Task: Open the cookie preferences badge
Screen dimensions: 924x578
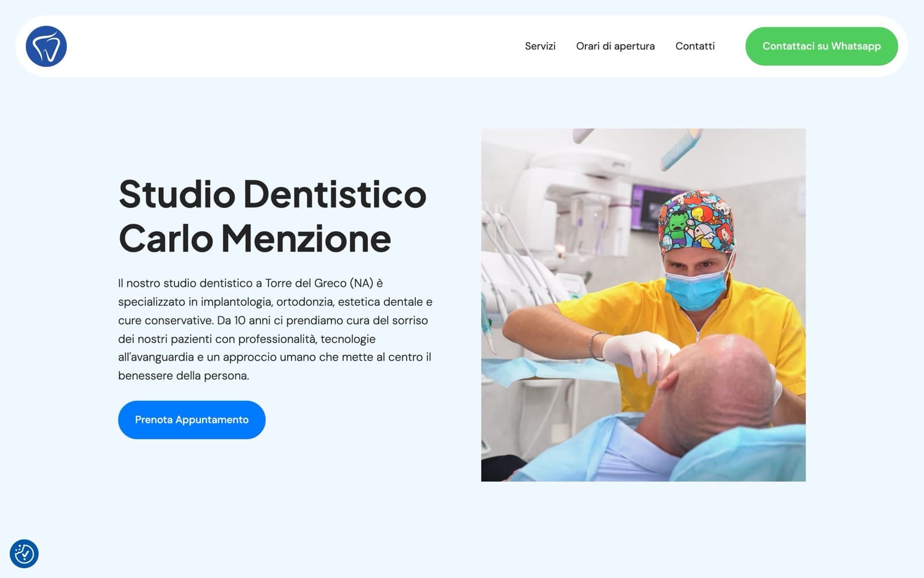Action: pos(24,554)
